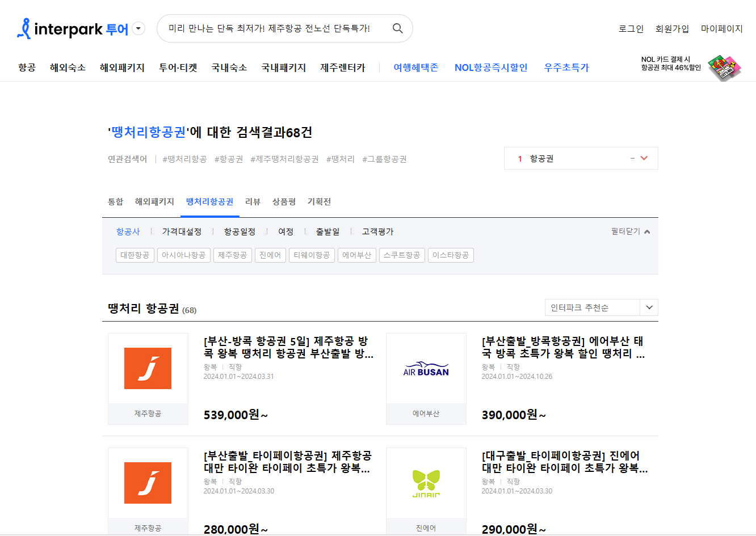Open the 국내패키지 menu
756x536 pixels.
point(284,67)
